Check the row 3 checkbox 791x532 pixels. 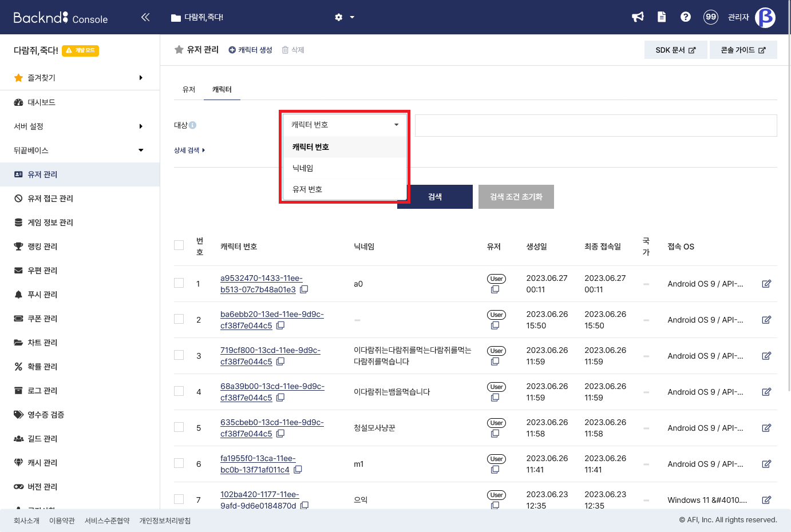click(x=179, y=355)
